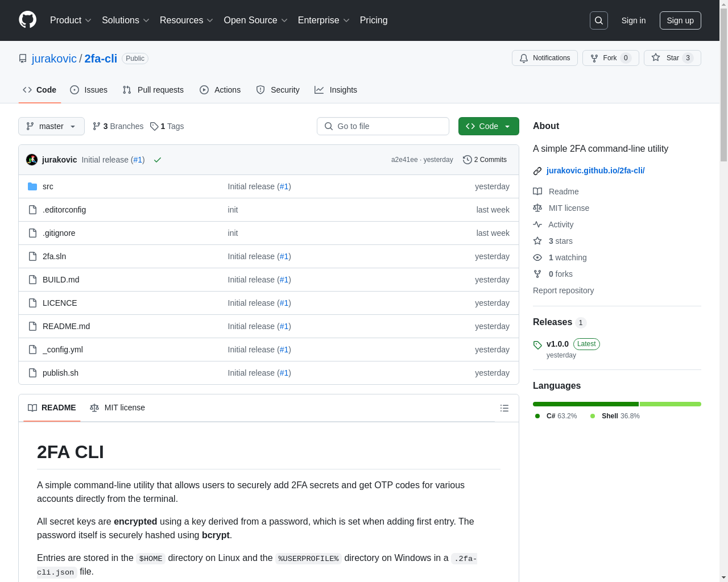Switch to the Pull requests tab
Screen dimensions: 728x582
point(153,90)
